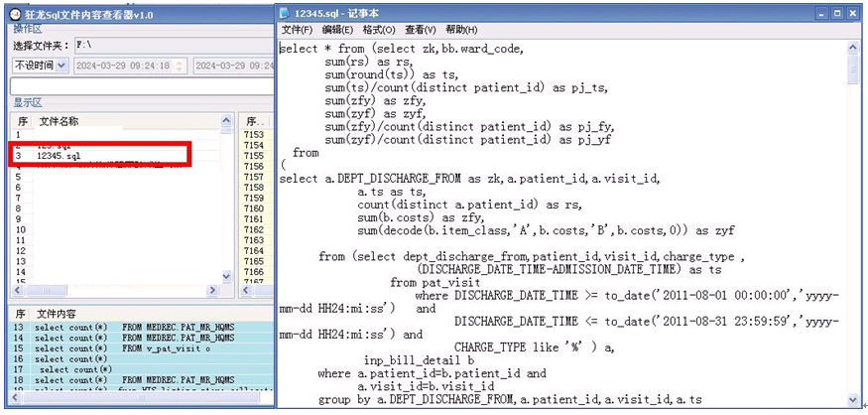Click the SQL viewer app icon in title bar
The image size is (868, 415).
click(x=16, y=14)
